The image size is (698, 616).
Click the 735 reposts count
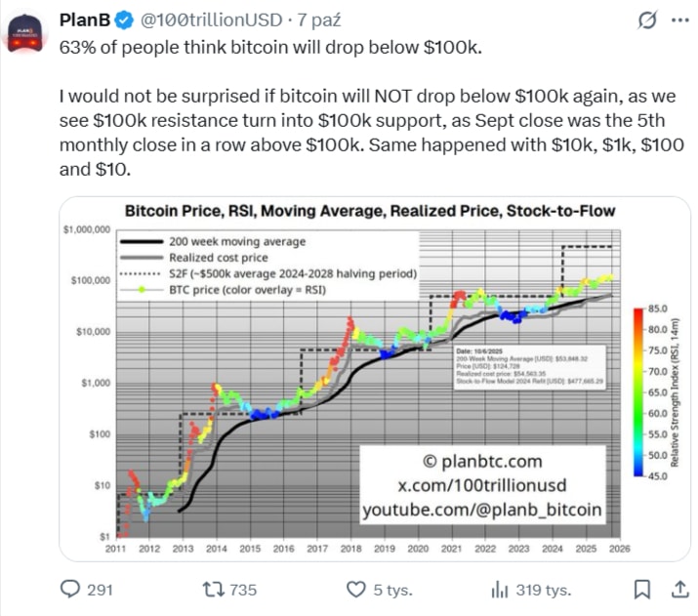click(x=240, y=589)
